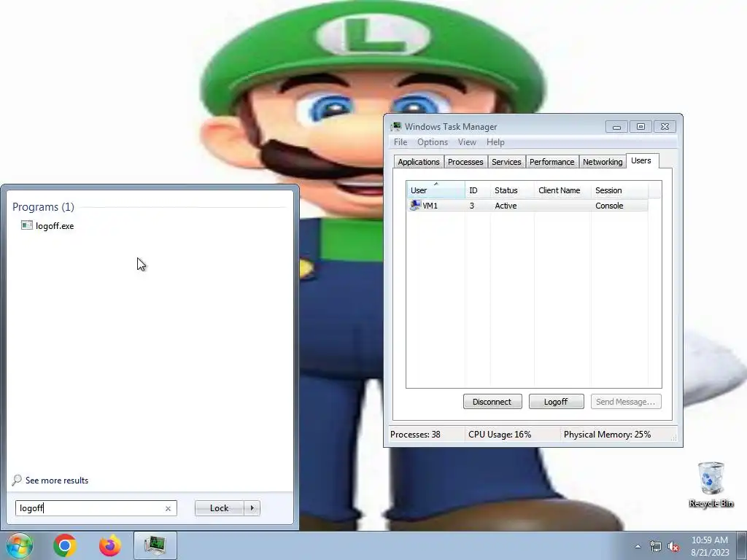Click the ID value 3 for VM1
Screen dimensions: 747x560
(x=472, y=206)
